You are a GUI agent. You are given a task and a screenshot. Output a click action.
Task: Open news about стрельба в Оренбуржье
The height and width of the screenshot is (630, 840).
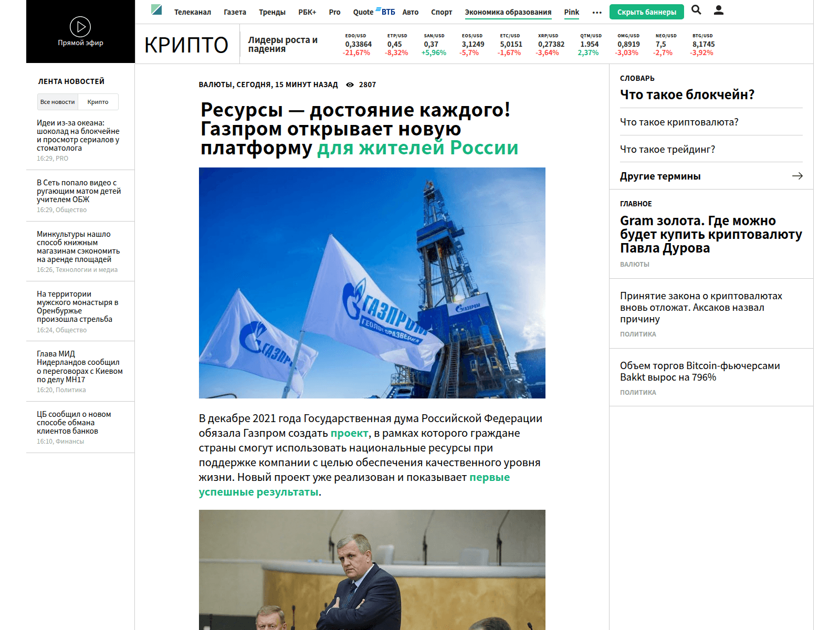click(78, 307)
